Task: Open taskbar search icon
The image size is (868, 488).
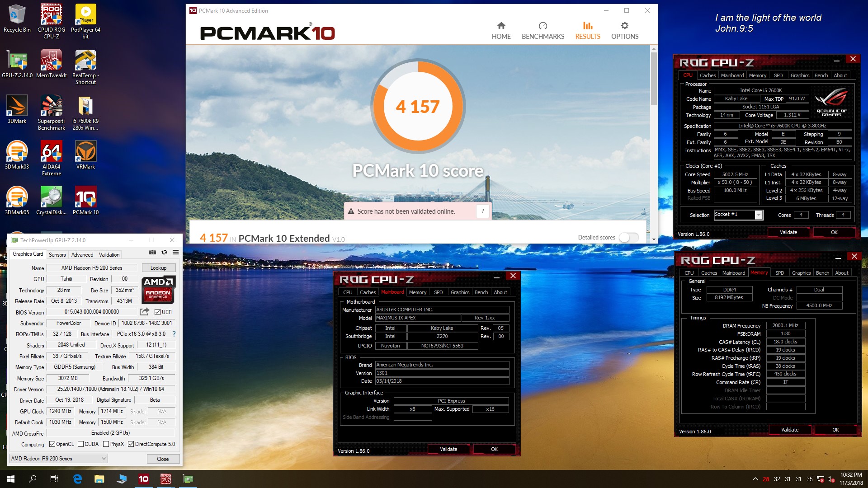Action: coord(33,479)
